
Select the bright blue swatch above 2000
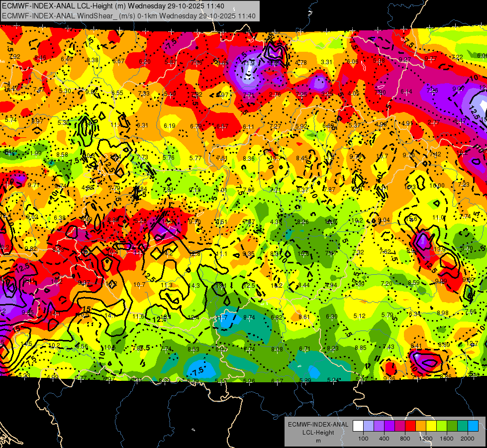473,426
